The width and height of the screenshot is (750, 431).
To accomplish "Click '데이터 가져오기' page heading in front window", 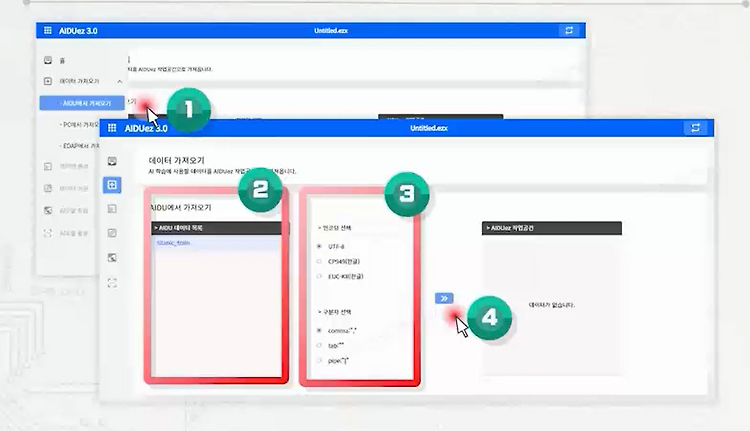I will point(176,160).
